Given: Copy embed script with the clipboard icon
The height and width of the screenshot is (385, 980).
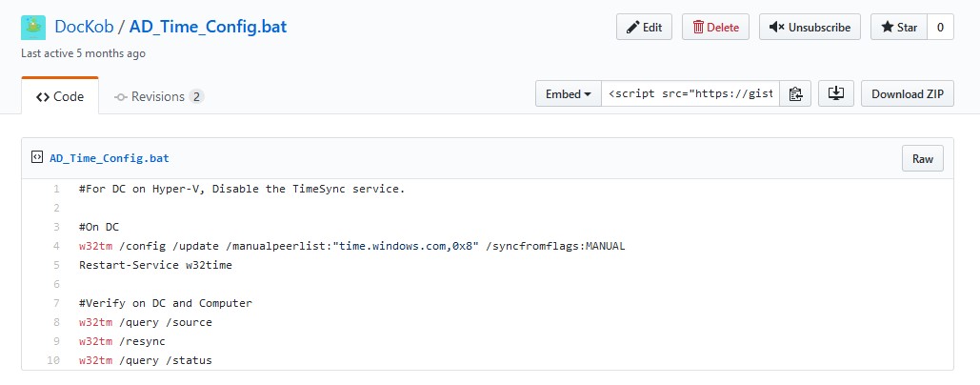Looking at the screenshot, I should pos(795,94).
